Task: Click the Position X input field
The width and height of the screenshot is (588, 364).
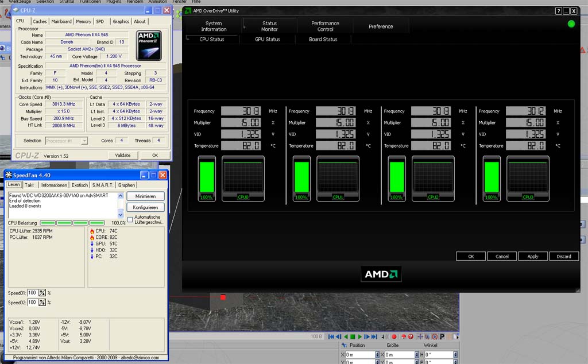Action: (360, 355)
